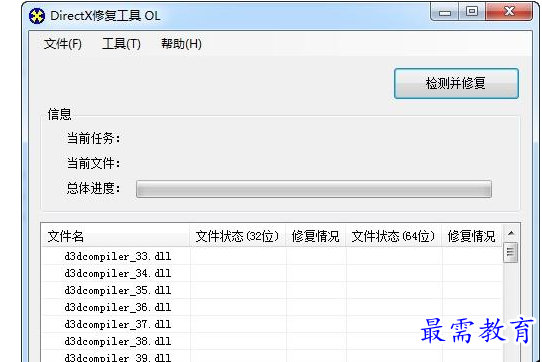Click the 检测并修复 button
The width and height of the screenshot is (542, 362).
click(x=456, y=83)
